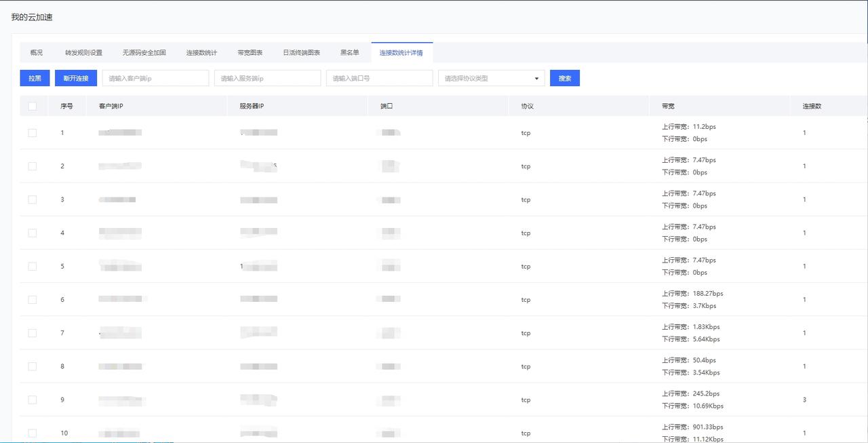Click the 拉黑 button
Image resolution: width=868 pixels, height=443 pixels.
(35, 78)
